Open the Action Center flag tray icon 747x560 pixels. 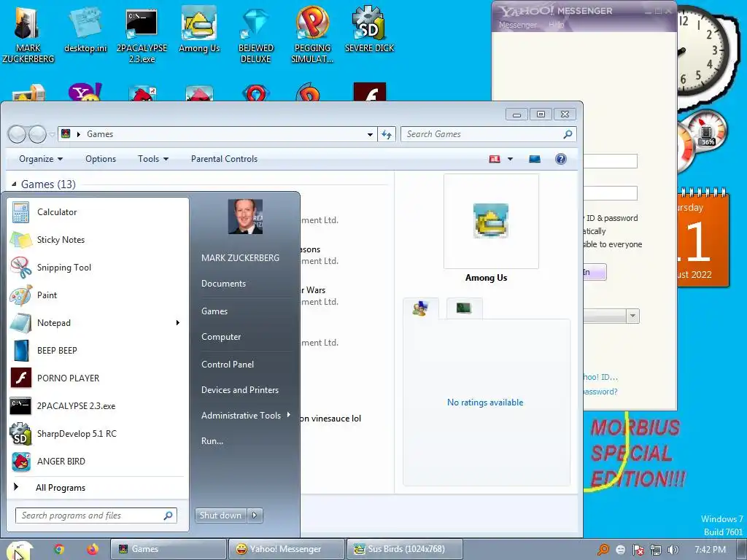tap(638, 550)
